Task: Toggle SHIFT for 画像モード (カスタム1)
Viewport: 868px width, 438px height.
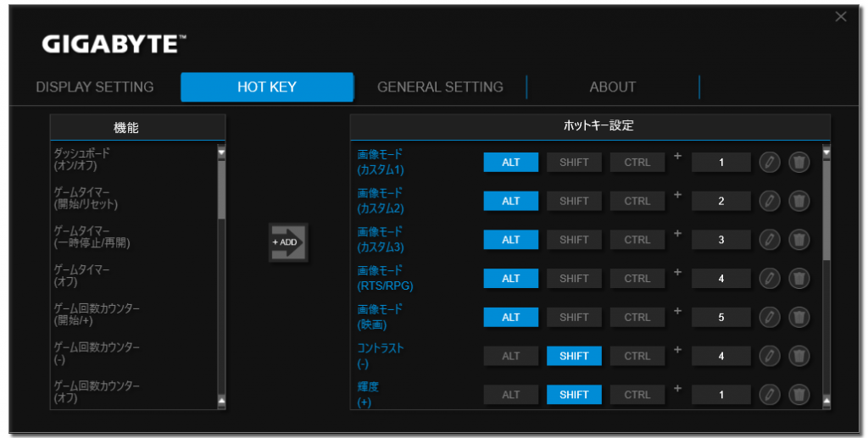Action: (x=574, y=162)
